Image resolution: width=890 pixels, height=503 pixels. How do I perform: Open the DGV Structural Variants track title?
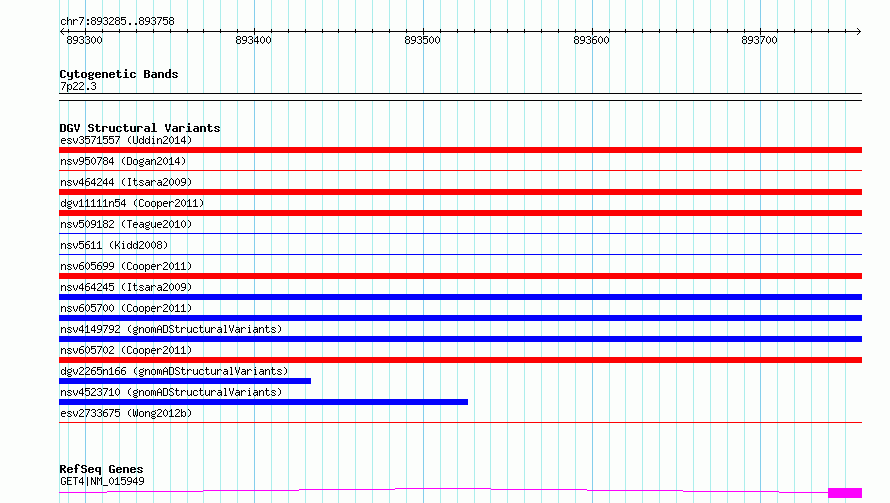click(140, 128)
